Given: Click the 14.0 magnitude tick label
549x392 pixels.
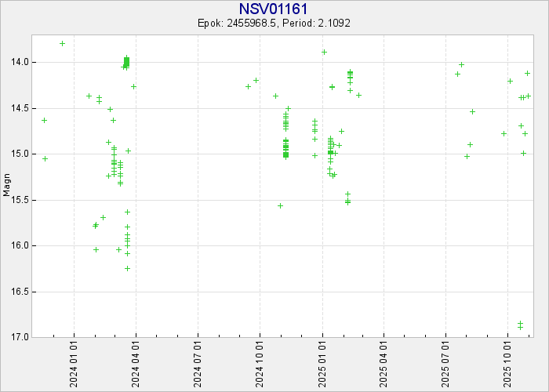Looking at the screenshot, I should click(20, 62).
